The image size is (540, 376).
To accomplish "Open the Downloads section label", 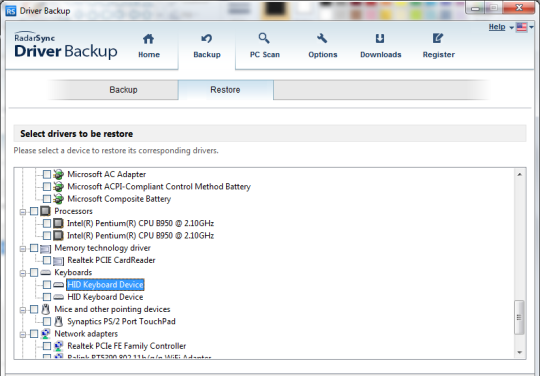I will pyautogui.click(x=381, y=54).
